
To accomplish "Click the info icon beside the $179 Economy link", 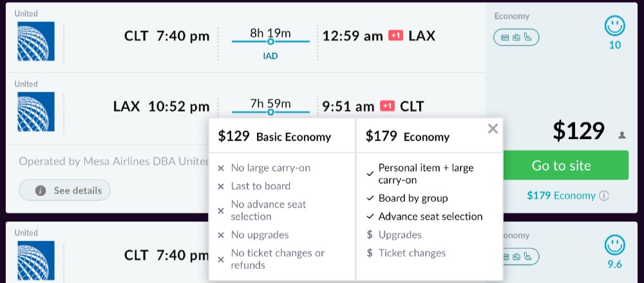I will tap(604, 196).
